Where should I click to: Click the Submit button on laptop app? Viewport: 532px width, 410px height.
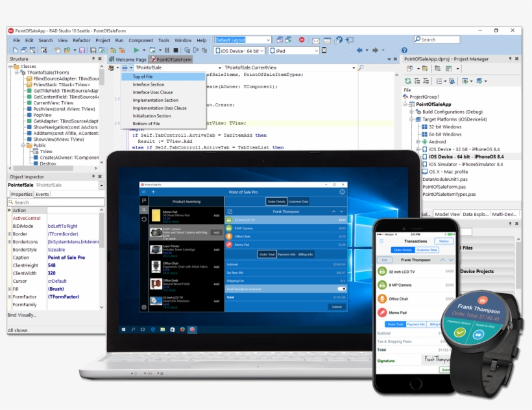pos(337,307)
